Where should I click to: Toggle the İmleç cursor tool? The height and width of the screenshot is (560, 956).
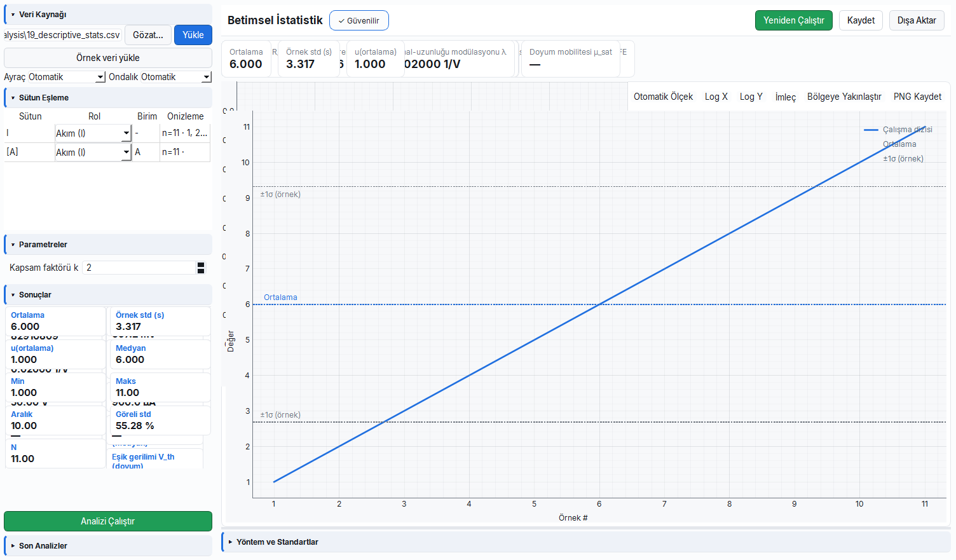click(x=786, y=97)
